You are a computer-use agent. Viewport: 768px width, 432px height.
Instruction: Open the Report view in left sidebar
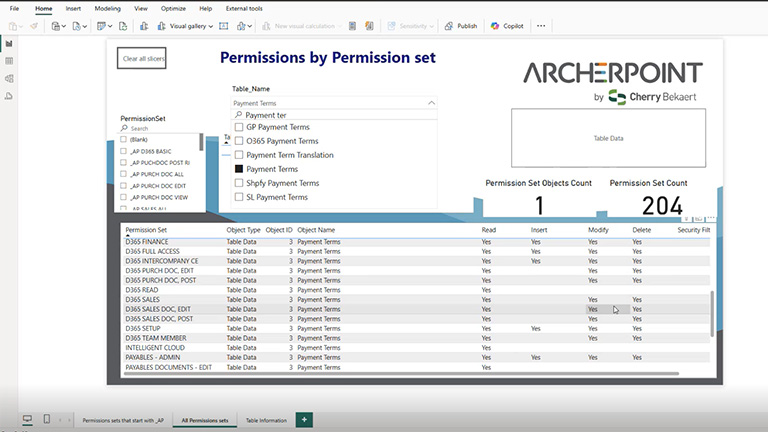point(9,44)
